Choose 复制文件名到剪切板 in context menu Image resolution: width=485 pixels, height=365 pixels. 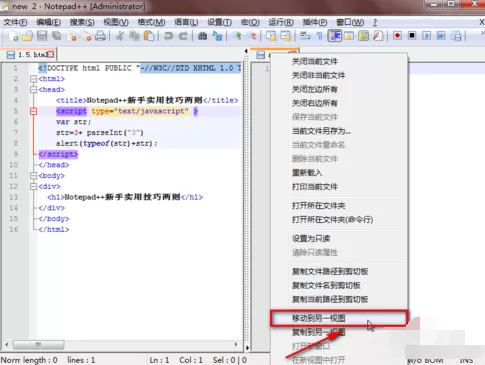pos(339,285)
